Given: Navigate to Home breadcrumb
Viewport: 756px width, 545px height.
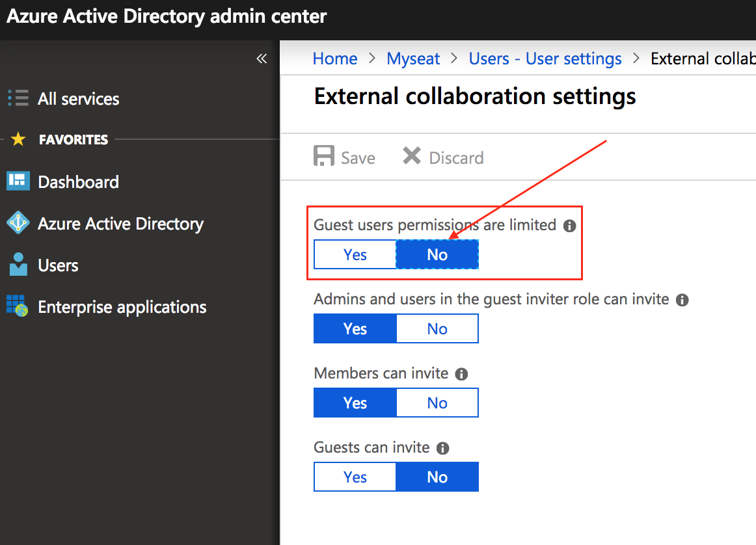Looking at the screenshot, I should coord(335,59).
